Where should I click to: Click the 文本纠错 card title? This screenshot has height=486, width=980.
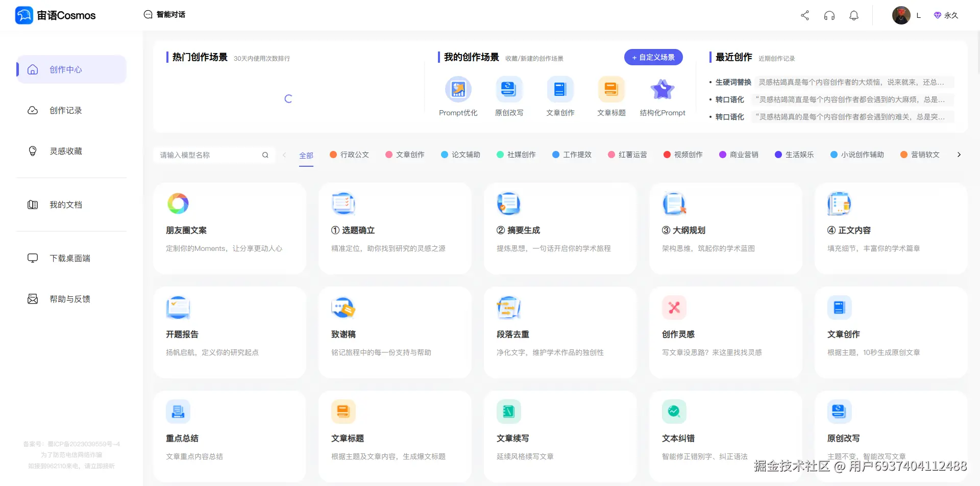click(678, 439)
